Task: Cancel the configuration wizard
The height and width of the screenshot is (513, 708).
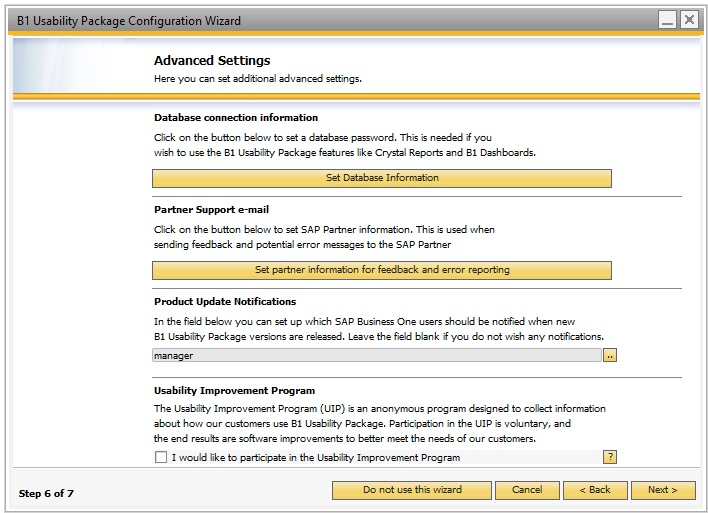Action: (x=527, y=490)
